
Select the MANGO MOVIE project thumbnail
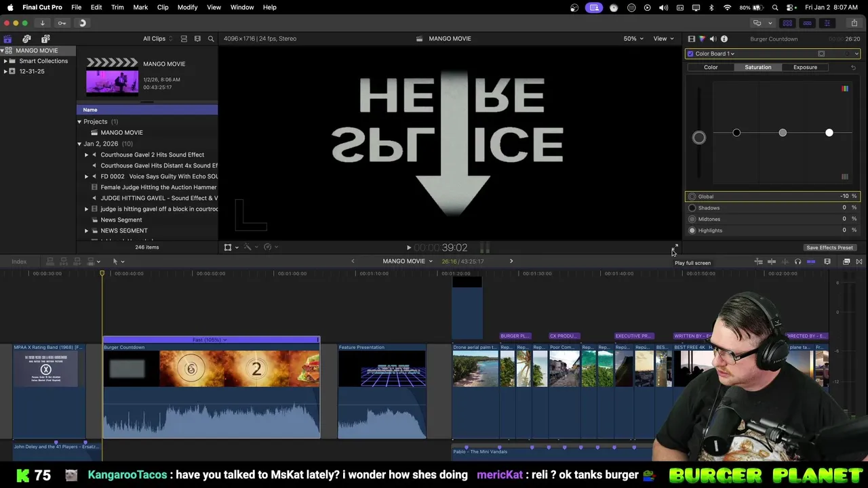(112, 76)
